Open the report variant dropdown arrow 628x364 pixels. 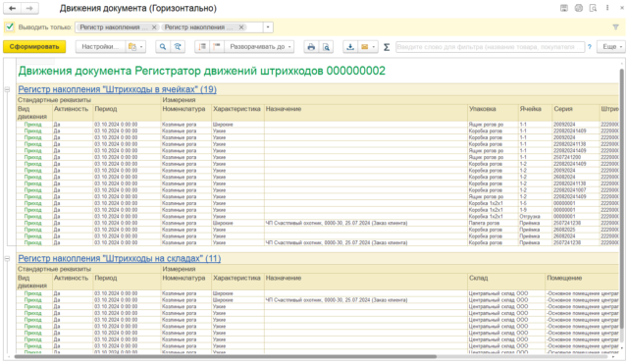(x=141, y=47)
